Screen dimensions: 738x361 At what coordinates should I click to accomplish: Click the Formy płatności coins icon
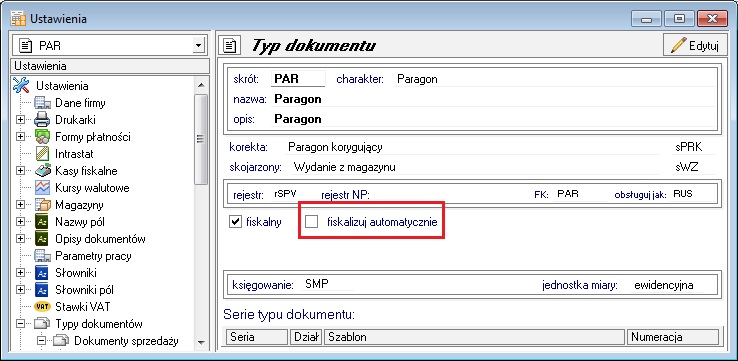point(42,137)
